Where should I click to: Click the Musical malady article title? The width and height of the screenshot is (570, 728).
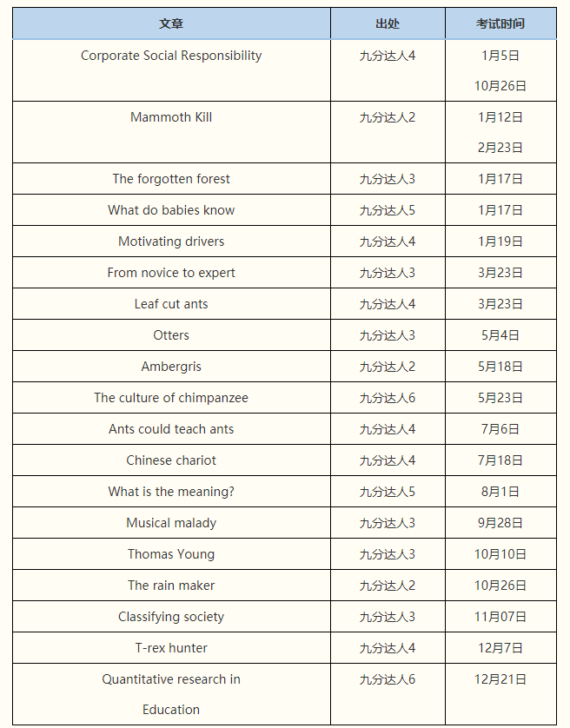[171, 523]
